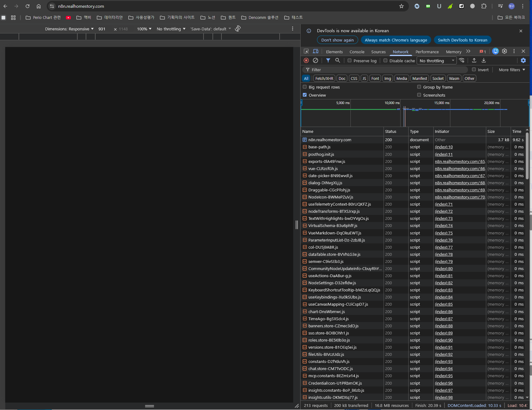The height and width of the screenshot is (410, 532).
Task: Click the rotate viewport icon
Action: [238, 29]
